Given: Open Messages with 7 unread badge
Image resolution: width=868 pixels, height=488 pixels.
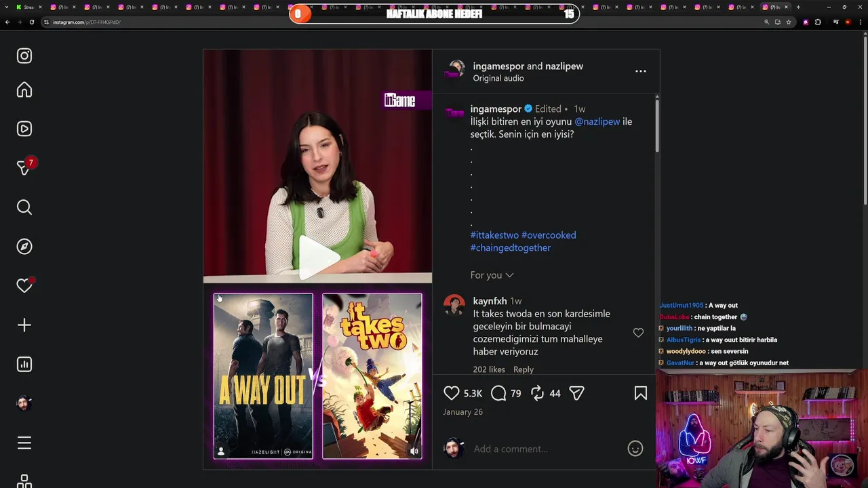Looking at the screenshot, I should tap(24, 167).
